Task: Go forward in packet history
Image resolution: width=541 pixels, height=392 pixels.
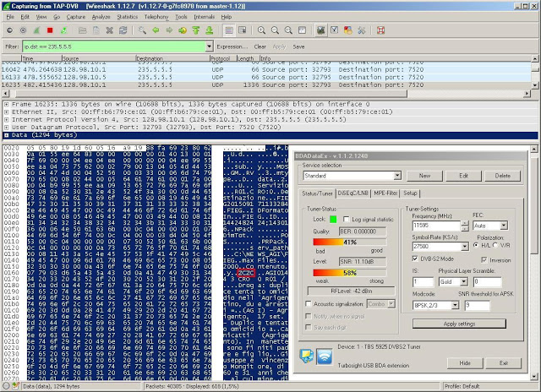Action: coord(169,30)
